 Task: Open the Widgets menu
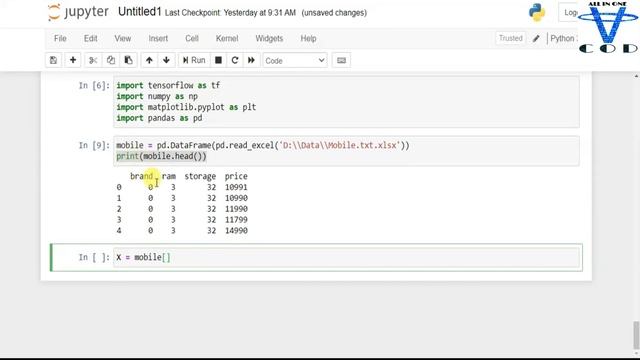pyautogui.click(x=269, y=38)
